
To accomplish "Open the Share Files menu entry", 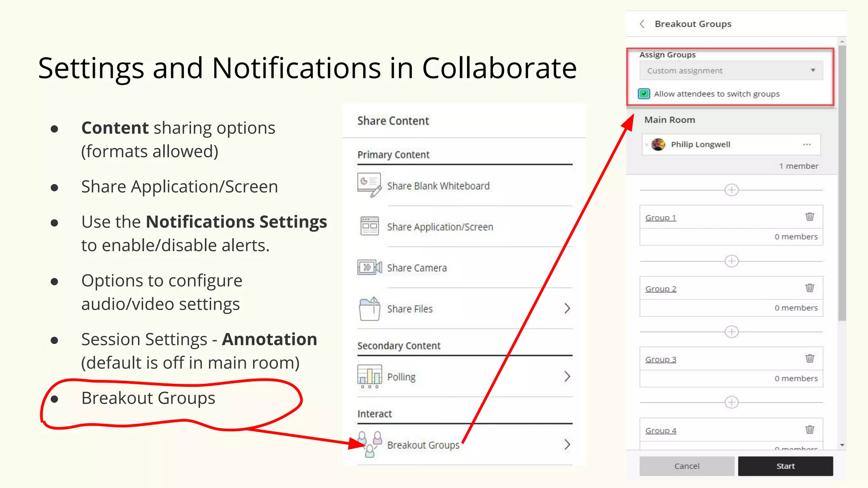I will pos(410,309).
